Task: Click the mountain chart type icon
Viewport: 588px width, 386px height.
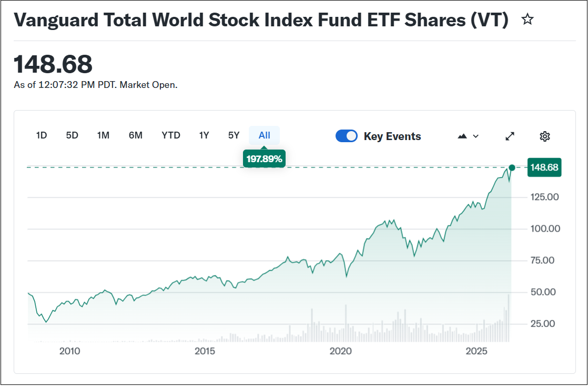Action: 462,136
